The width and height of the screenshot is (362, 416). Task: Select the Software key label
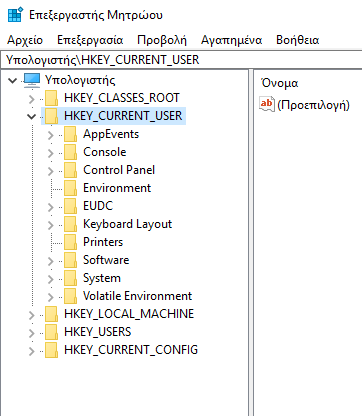click(x=106, y=260)
